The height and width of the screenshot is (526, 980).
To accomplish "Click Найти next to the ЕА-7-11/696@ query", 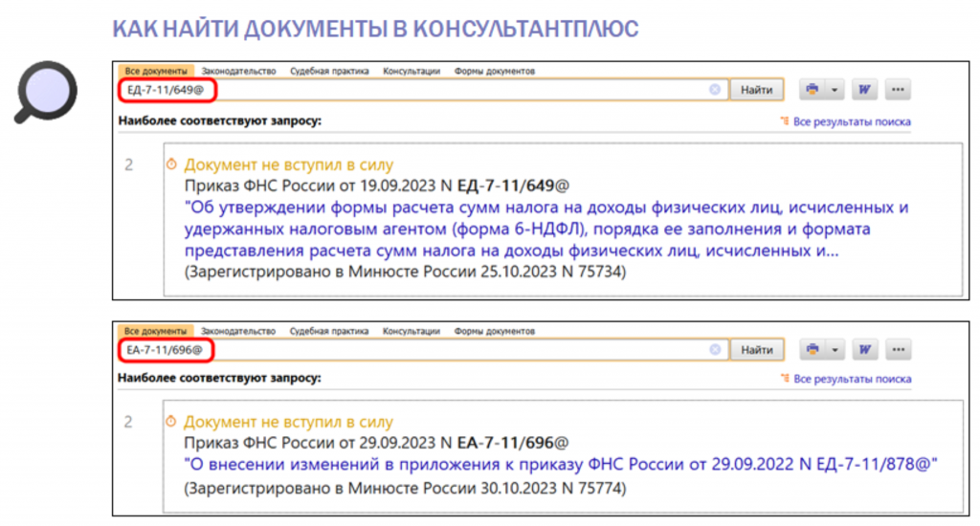I will [x=757, y=350].
